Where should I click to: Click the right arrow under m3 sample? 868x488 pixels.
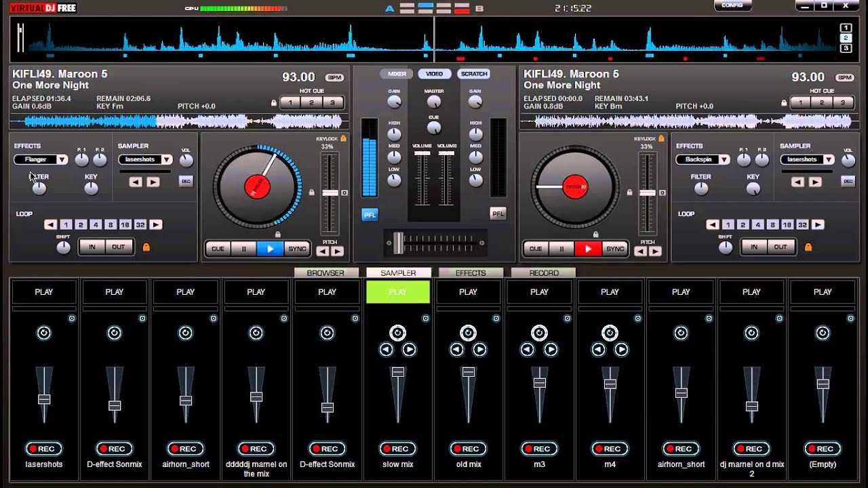point(551,350)
